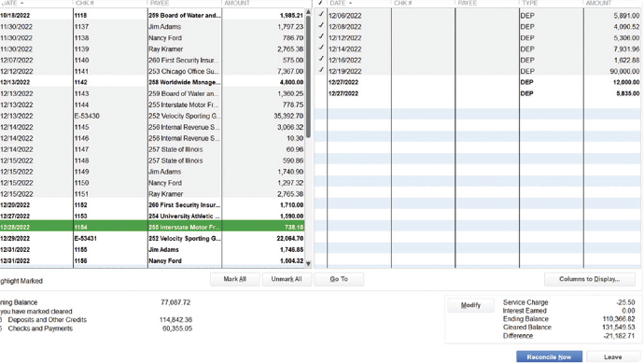Select the 7,931.96 deposit amount
The height and width of the screenshot is (363, 644).
(627, 49)
